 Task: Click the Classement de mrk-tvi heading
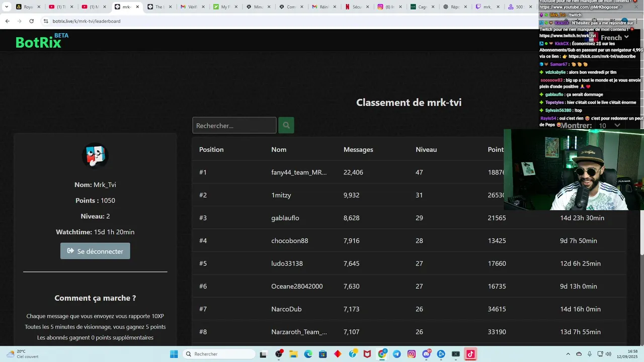coord(409,103)
